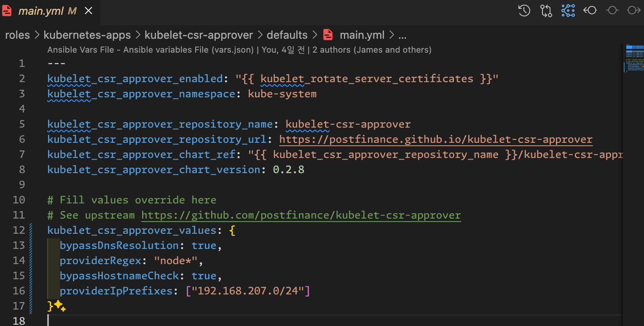This screenshot has height=326, width=644.
Task: Click the current revision commit icon
Action: pyautogui.click(x=612, y=11)
